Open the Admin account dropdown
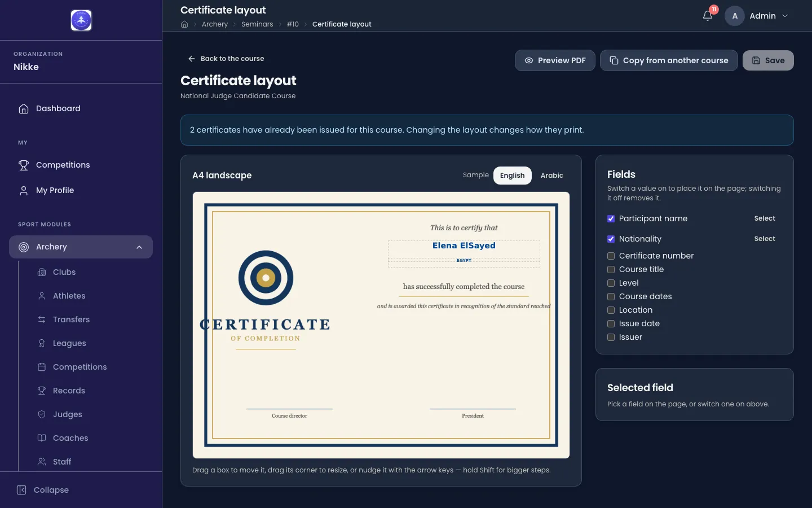Viewport: 812px width, 508px height. tap(757, 16)
